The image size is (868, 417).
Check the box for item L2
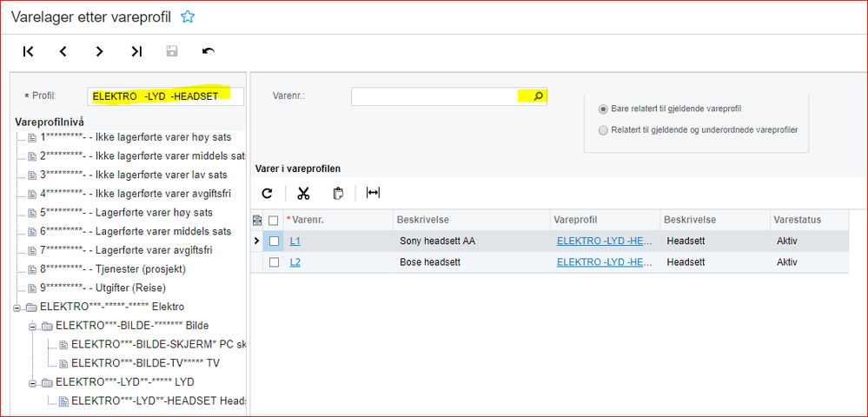coord(274,262)
